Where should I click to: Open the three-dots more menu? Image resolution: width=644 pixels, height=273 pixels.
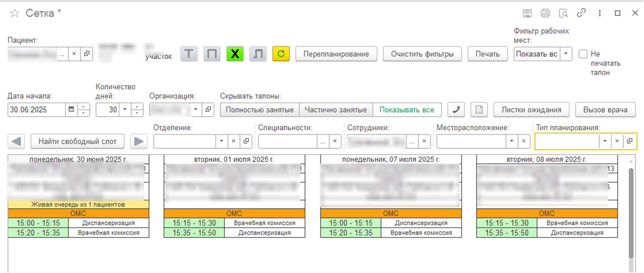599,13
